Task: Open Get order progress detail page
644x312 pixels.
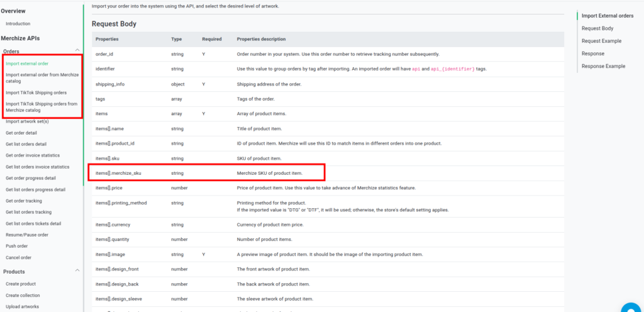Action: coord(31,178)
